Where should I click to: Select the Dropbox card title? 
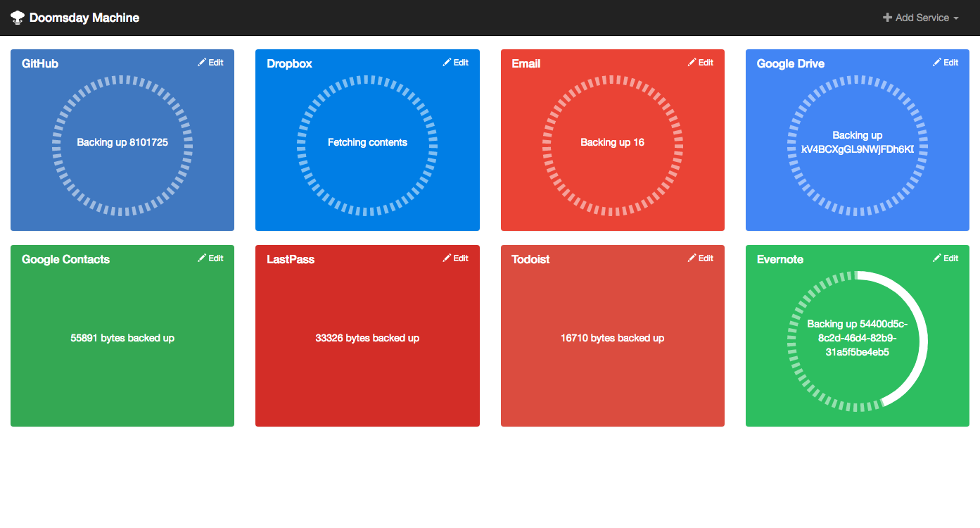tap(289, 63)
